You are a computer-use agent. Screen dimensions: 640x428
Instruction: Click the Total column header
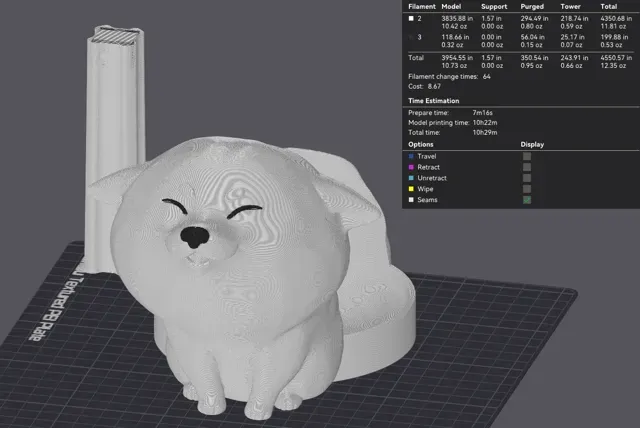tap(609, 7)
